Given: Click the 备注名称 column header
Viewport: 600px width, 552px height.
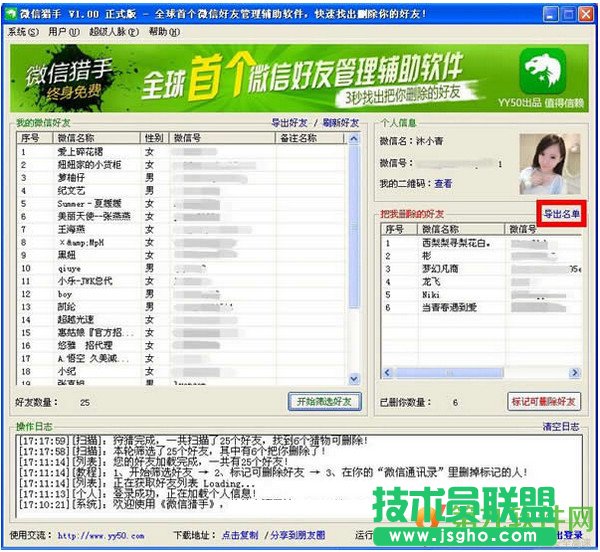Looking at the screenshot, I should [x=310, y=138].
